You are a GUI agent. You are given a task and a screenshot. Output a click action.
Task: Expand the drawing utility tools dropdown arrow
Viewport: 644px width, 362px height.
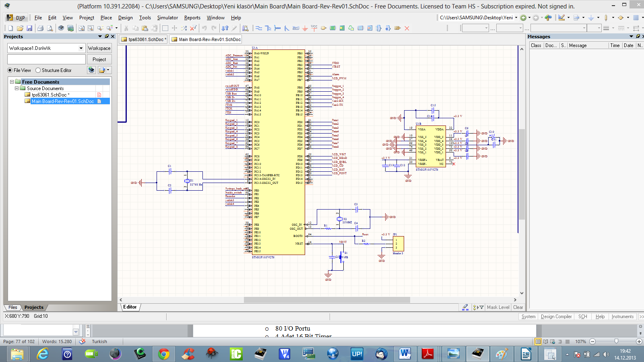pyautogui.click(x=568, y=18)
